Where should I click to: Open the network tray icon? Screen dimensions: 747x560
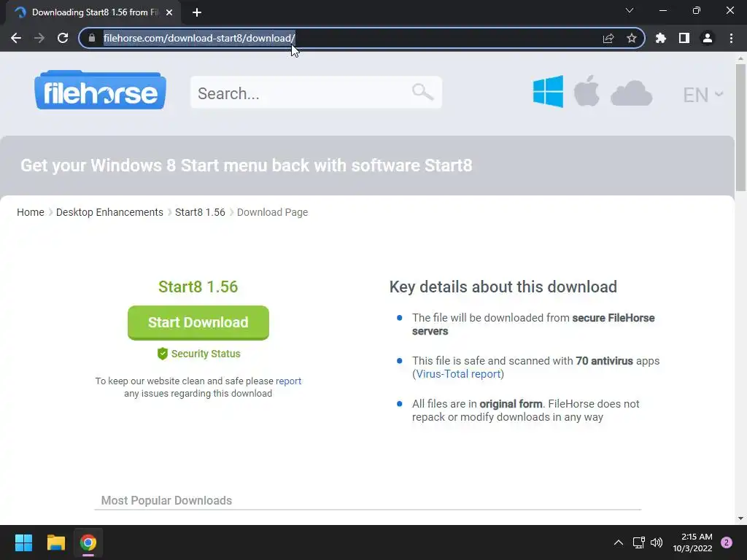pyautogui.click(x=638, y=542)
